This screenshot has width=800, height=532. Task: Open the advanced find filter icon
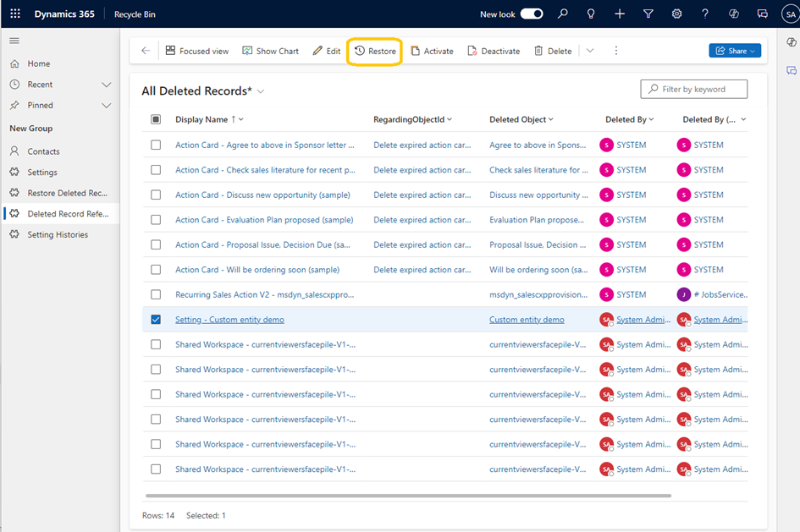point(648,14)
